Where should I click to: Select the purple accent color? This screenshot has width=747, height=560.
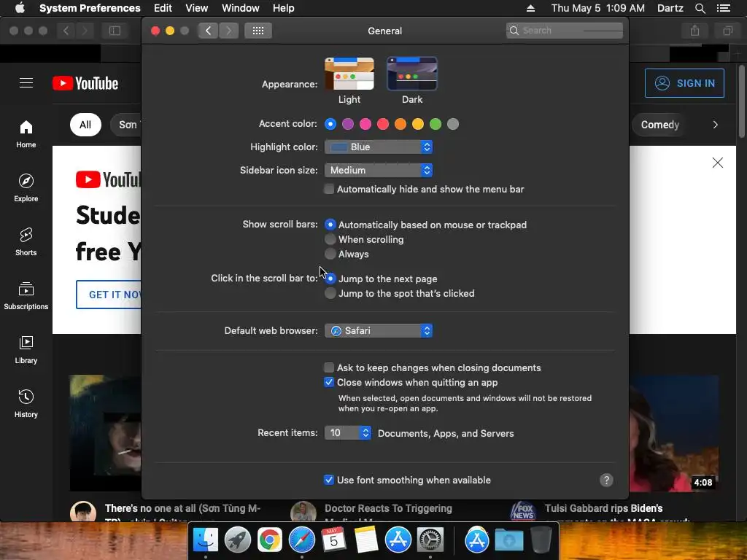coord(348,124)
